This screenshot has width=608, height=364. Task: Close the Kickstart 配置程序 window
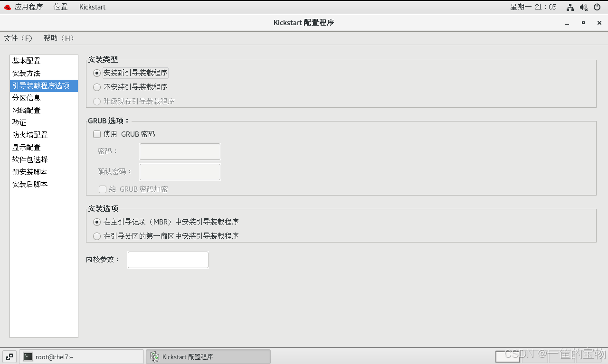599,23
